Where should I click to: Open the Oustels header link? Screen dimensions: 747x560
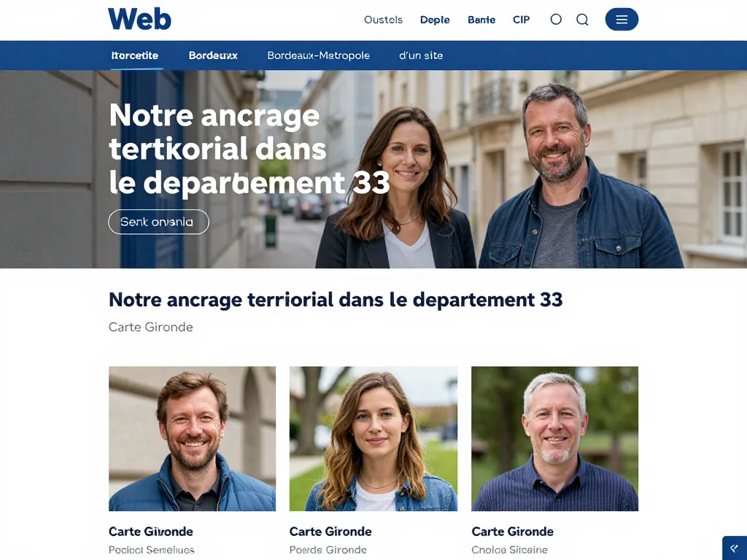tap(383, 20)
